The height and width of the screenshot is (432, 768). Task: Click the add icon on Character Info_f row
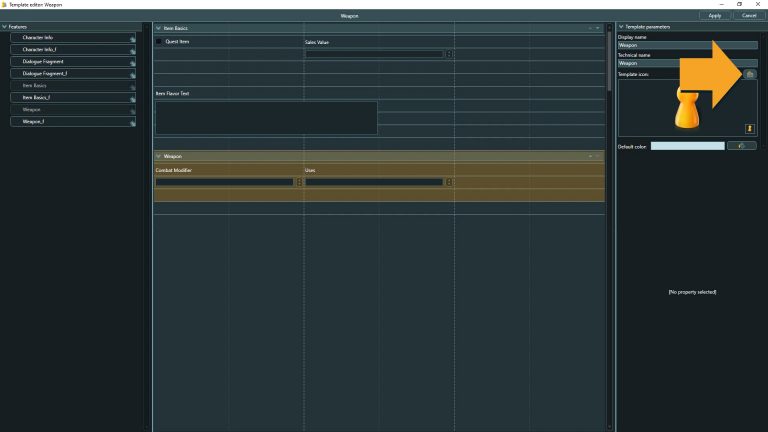132,51
